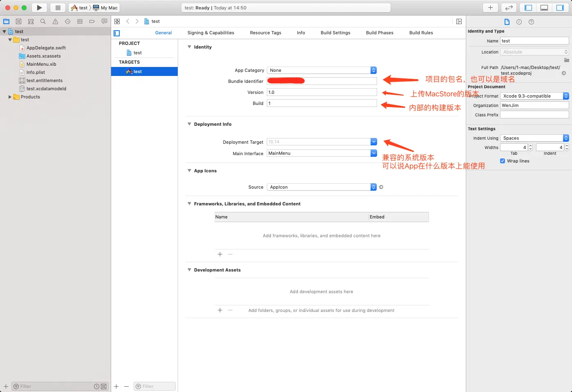Open the Issue navigator warning icon
Screen dimensions: 572x392
(x=55, y=22)
